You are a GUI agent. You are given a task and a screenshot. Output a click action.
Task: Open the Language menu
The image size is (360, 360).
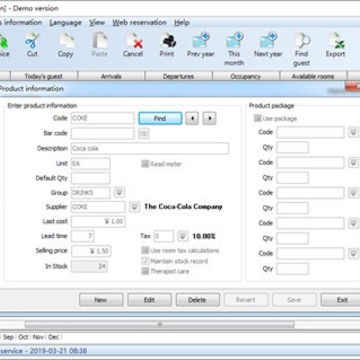[x=65, y=23]
